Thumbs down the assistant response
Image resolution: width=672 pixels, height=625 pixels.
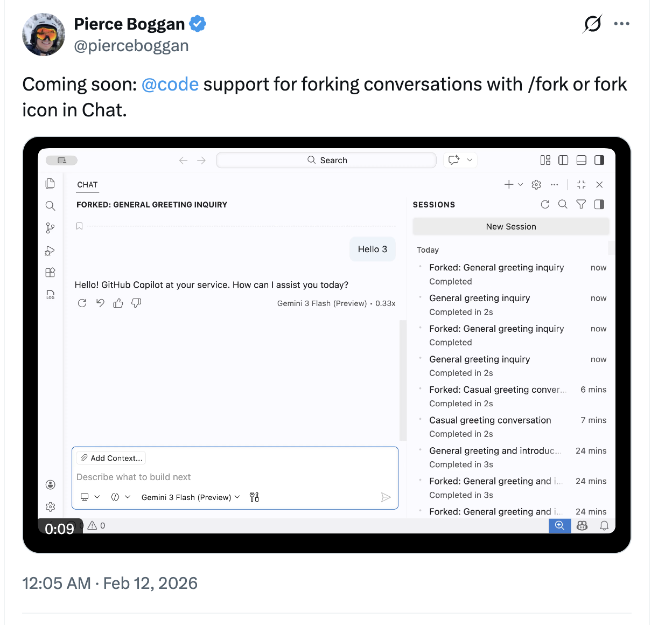tap(136, 303)
